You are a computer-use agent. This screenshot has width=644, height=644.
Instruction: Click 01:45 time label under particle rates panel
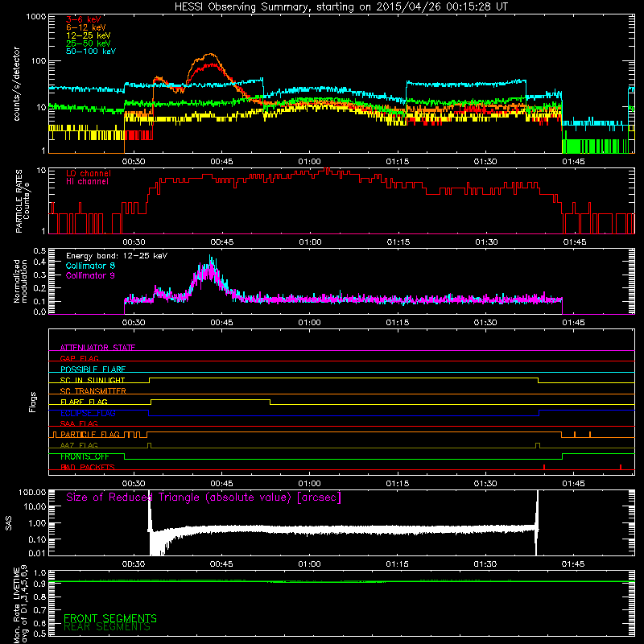tap(574, 242)
